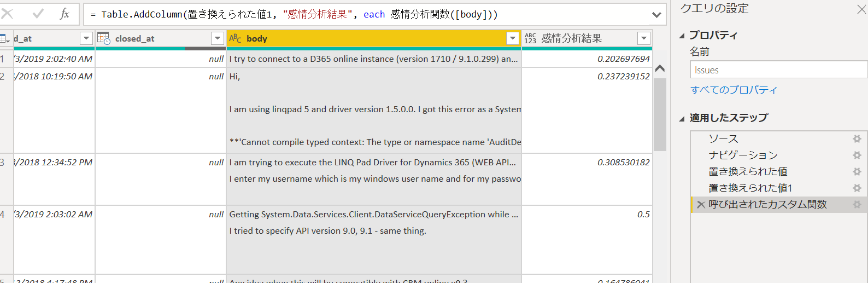
Task: Delete the 呼び出されたカスタム関数 step with X
Action: click(x=701, y=205)
